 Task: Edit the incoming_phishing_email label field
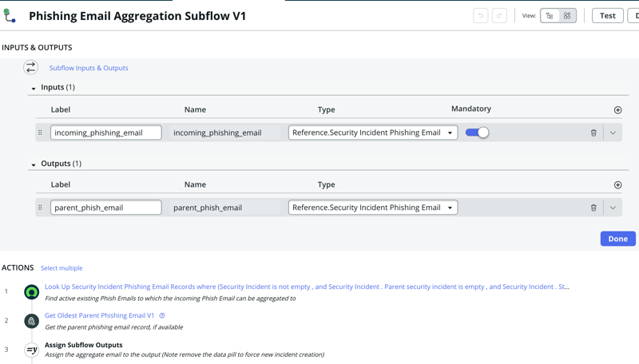tap(106, 133)
